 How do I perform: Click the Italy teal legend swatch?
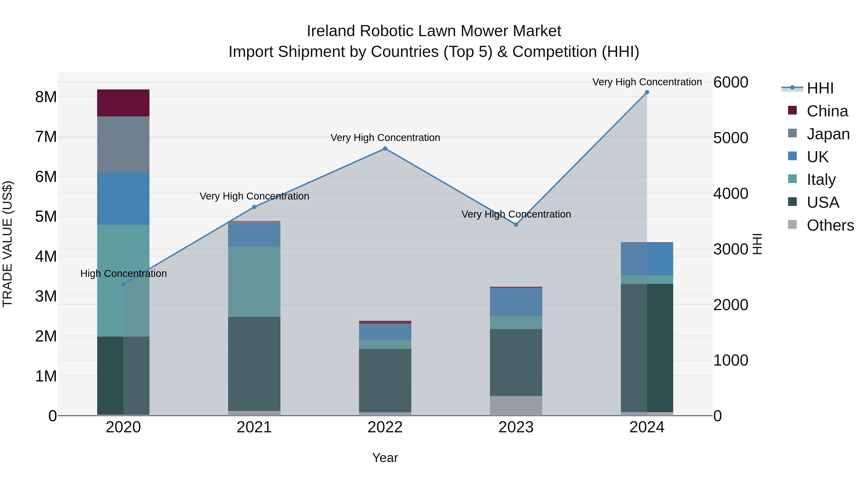tap(793, 179)
